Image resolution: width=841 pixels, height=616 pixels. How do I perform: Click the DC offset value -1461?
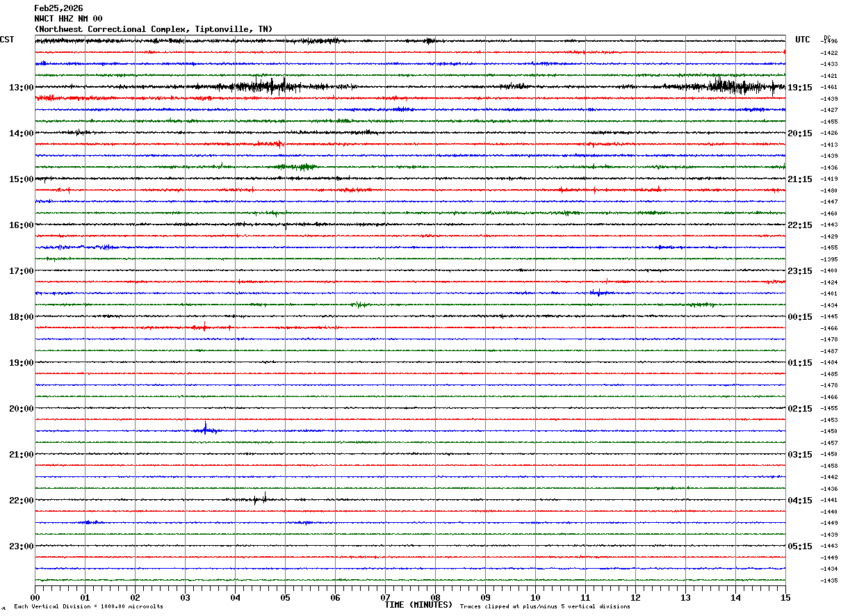pos(828,88)
